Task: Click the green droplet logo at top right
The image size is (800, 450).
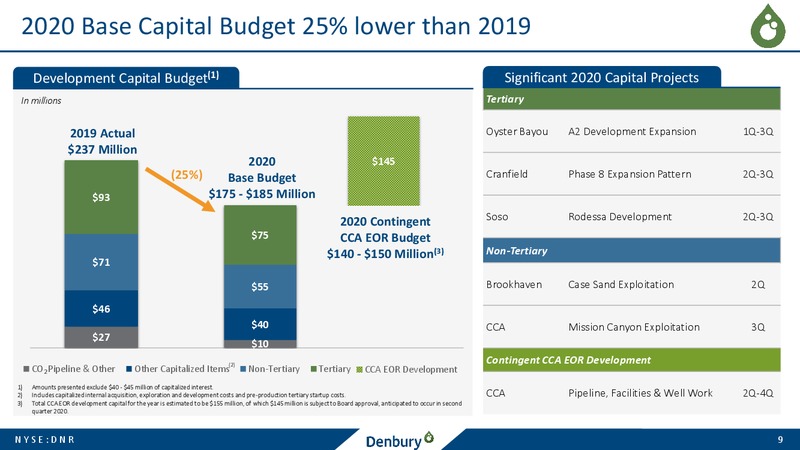Action: [768, 26]
